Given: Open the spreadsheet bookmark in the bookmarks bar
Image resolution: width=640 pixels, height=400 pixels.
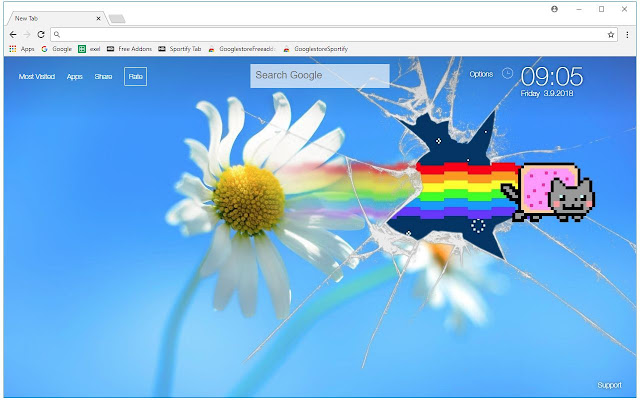Looking at the screenshot, I should pos(89,49).
